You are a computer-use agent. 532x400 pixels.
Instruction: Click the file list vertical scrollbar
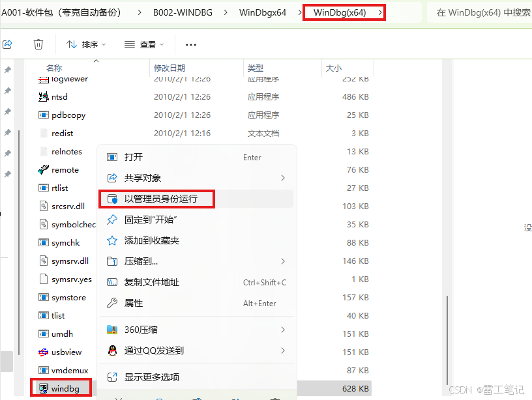pyautogui.click(x=447, y=340)
